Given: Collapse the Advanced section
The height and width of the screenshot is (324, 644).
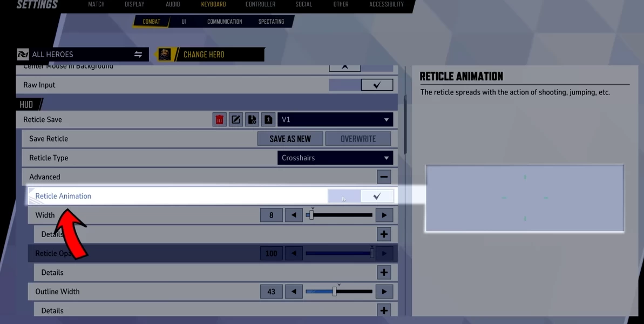Looking at the screenshot, I should [384, 177].
